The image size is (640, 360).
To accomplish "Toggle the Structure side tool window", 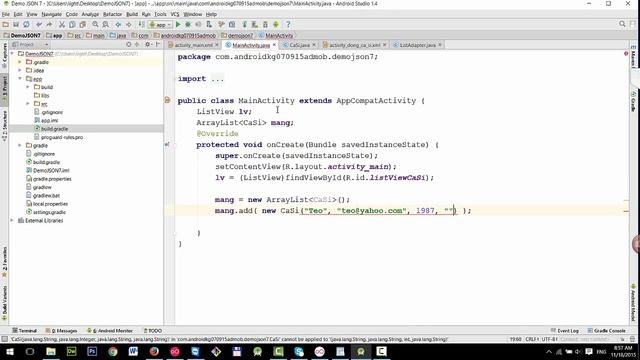I will pos(4,126).
